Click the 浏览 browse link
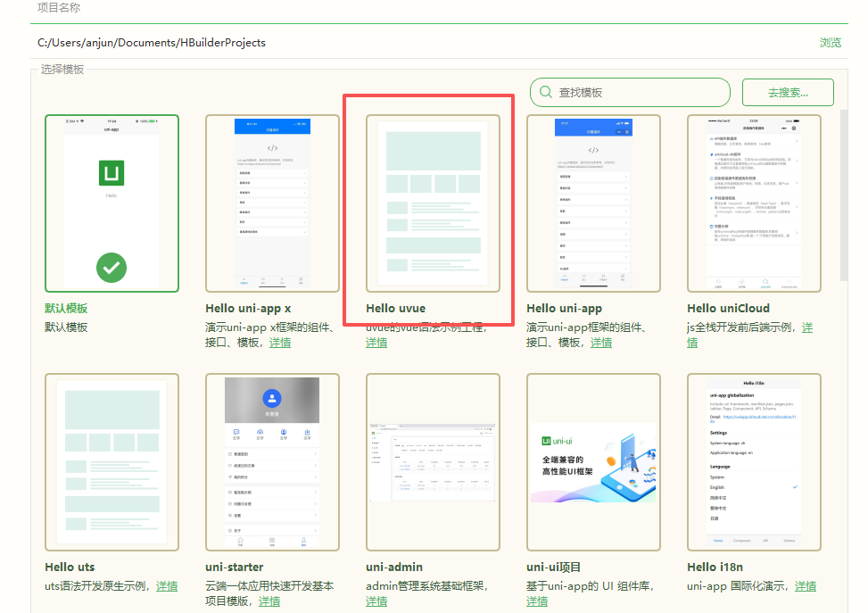The image size is (868, 613). (830, 42)
